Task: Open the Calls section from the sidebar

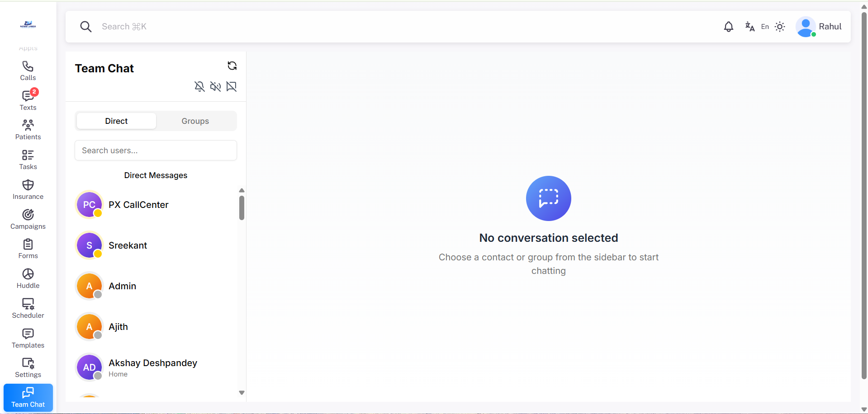Action: 28,70
